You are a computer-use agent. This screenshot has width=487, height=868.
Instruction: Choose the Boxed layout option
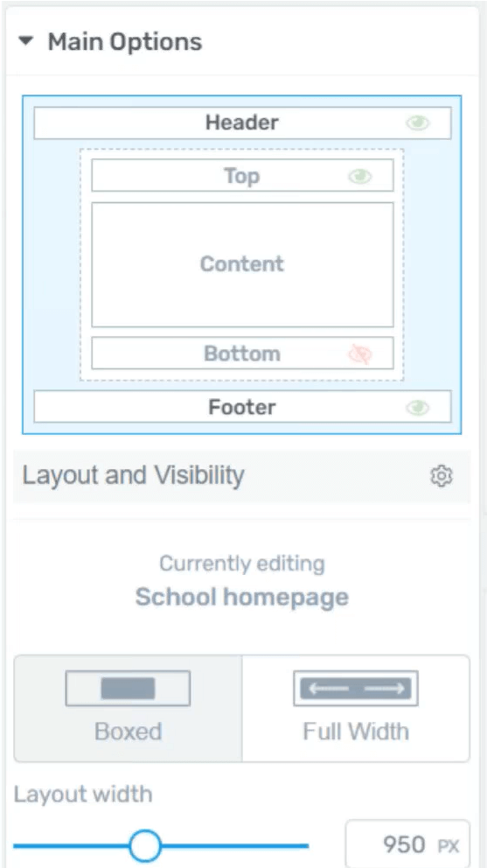pyautogui.click(x=128, y=709)
